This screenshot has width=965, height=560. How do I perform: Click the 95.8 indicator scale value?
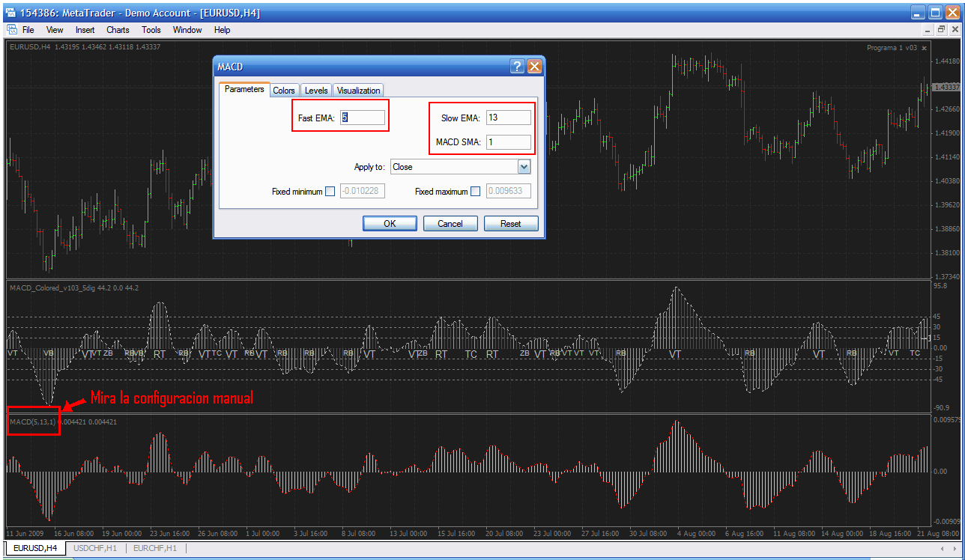tap(941, 286)
